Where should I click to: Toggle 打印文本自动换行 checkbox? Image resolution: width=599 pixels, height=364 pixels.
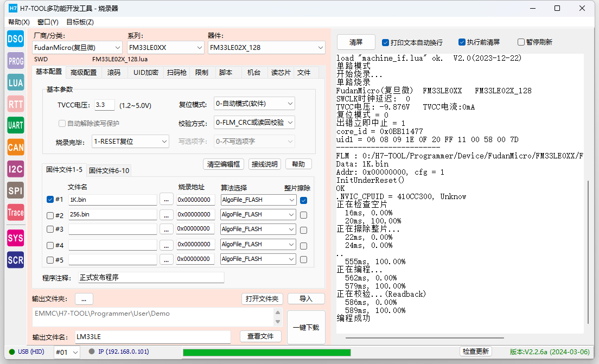point(385,42)
